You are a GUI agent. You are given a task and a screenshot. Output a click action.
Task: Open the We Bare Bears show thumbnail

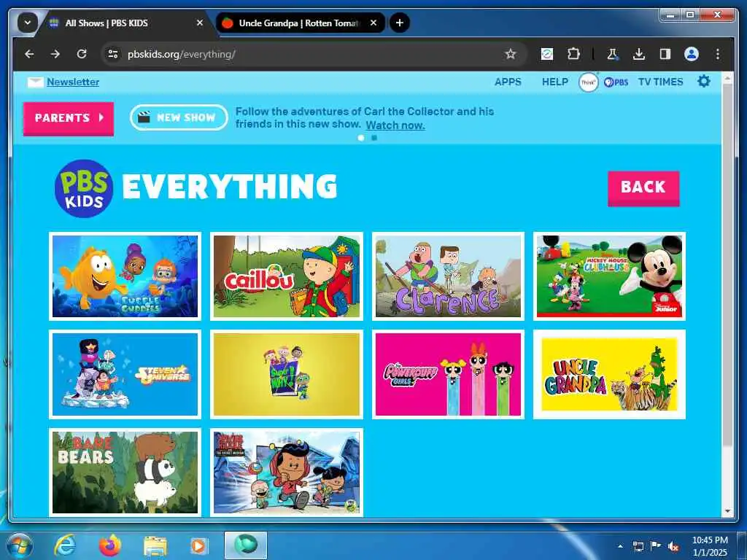pos(125,472)
